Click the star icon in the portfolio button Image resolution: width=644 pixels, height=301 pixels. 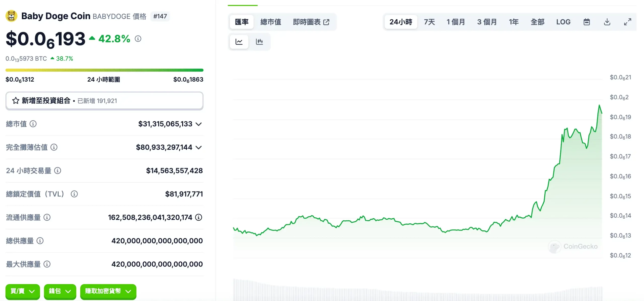pyautogui.click(x=16, y=101)
